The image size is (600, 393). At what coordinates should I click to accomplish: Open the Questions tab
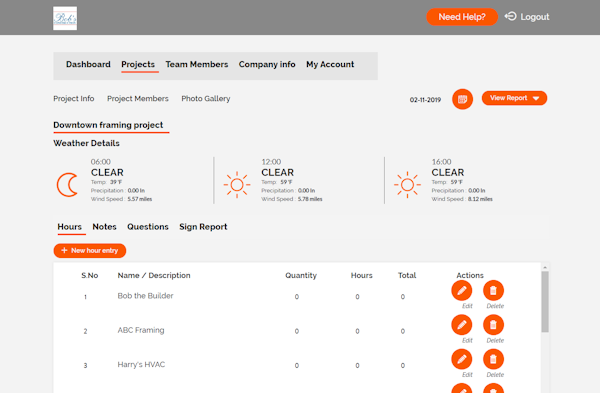click(x=148, y=227)
